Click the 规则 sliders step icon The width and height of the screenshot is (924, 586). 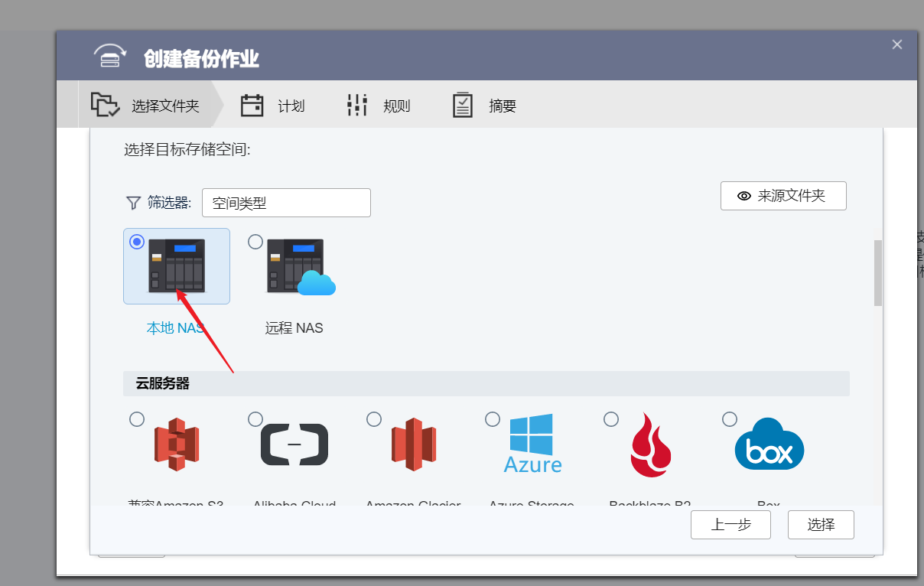pos(357,105)
